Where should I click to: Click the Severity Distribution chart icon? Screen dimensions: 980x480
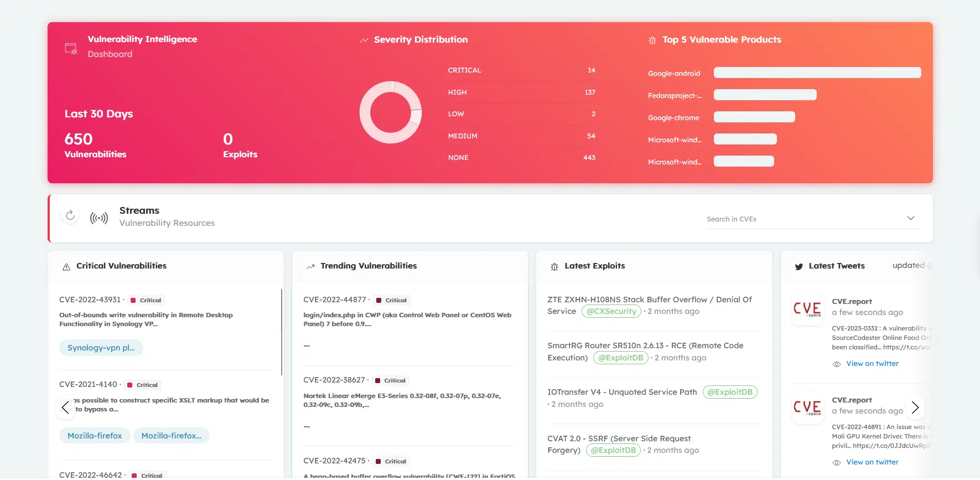tap(364, 40)
